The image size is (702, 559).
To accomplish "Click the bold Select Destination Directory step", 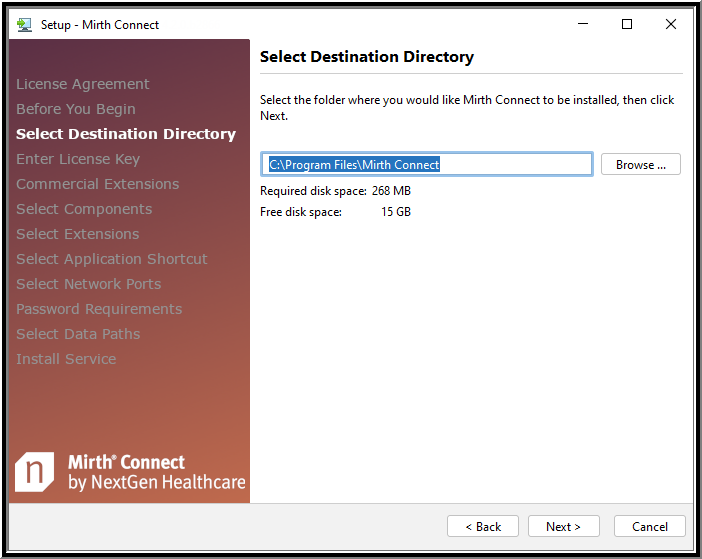I will pos(126,134).
